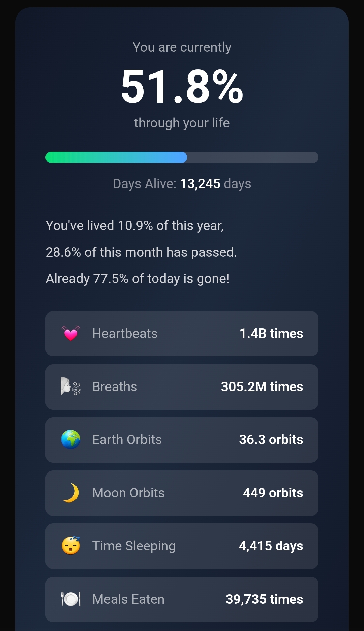Click the 'lived 10.9% of this year' text

(134, 226)
